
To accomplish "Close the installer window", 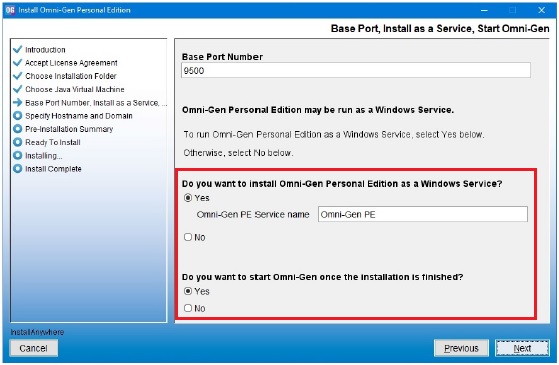I will pyautogui.click(x=542, y=10).
